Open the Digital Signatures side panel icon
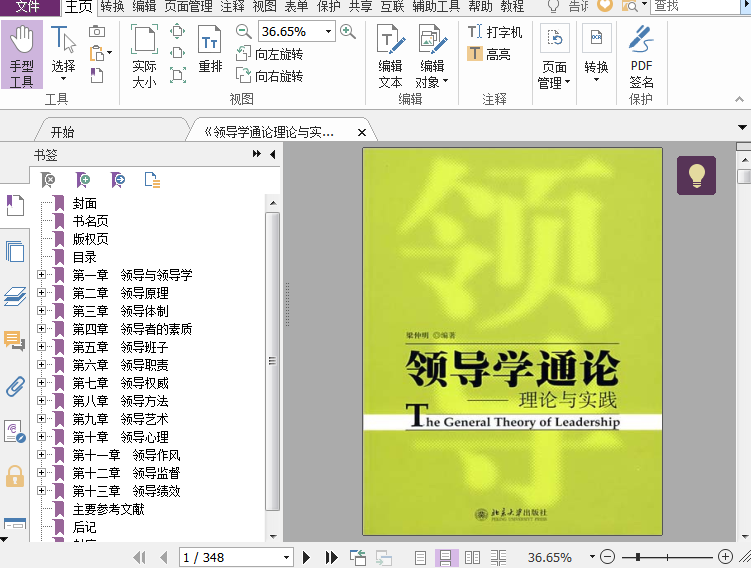The height and width of the screenshot is (568, 751). click(x=15, y=431)
